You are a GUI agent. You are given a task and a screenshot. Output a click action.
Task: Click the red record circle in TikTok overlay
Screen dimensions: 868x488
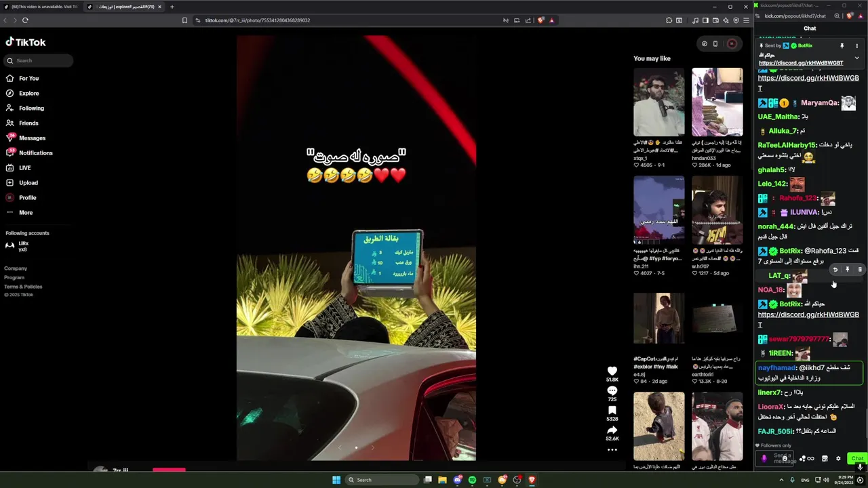(732, 44)
